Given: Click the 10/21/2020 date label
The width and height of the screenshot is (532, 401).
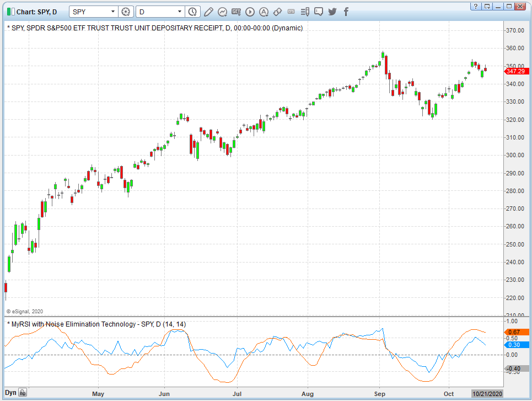Looking at the screenshot, I should (487, 394).
